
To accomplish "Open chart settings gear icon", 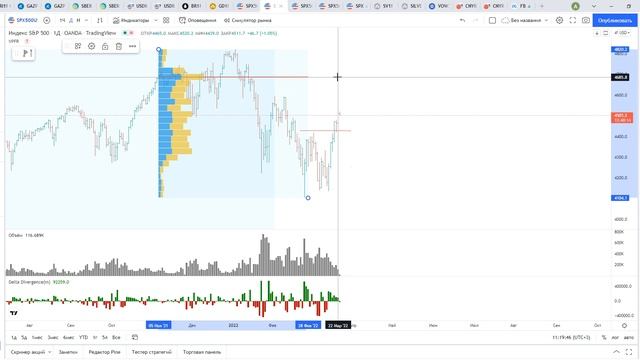I will coord(560,20).
